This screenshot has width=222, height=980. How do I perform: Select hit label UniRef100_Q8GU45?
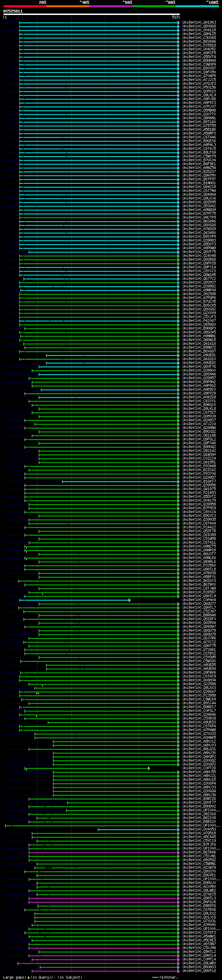pyautogui.click(x=199, y=332)
